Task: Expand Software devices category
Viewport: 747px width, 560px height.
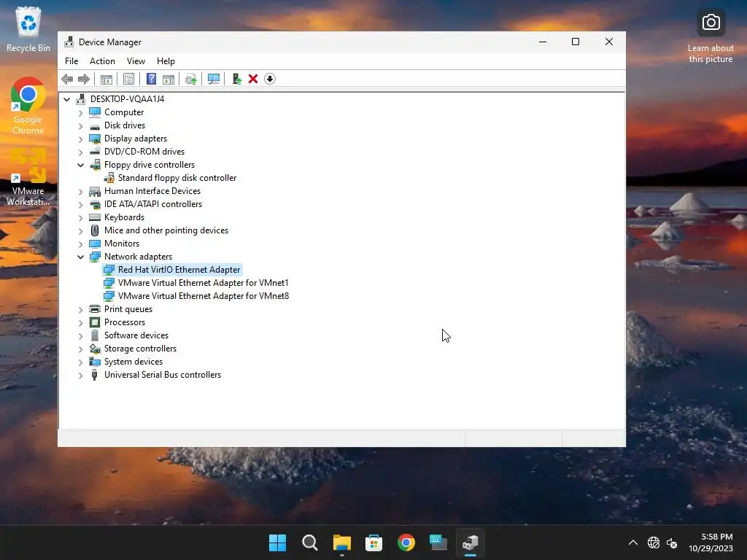Action: 80,335
